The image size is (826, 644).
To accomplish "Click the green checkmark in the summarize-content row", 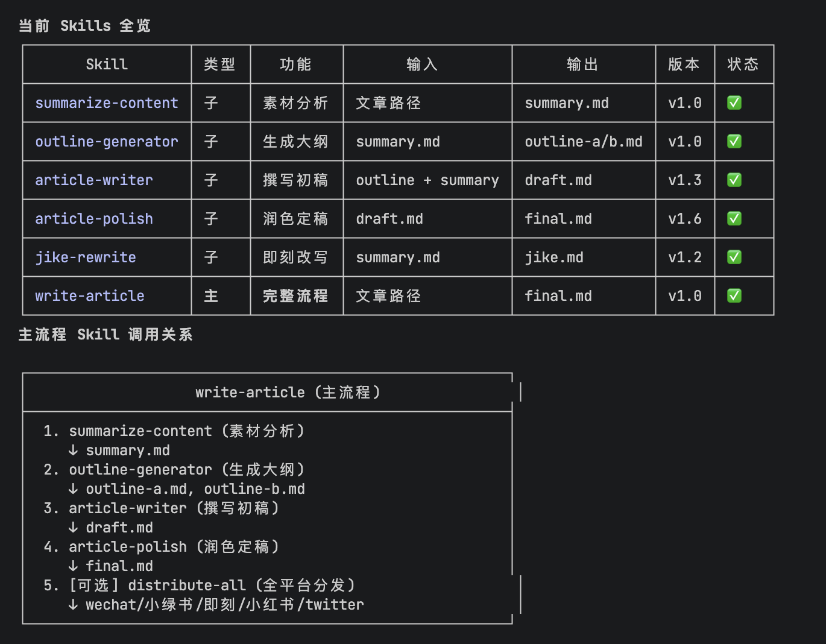I will coord(734,103).
